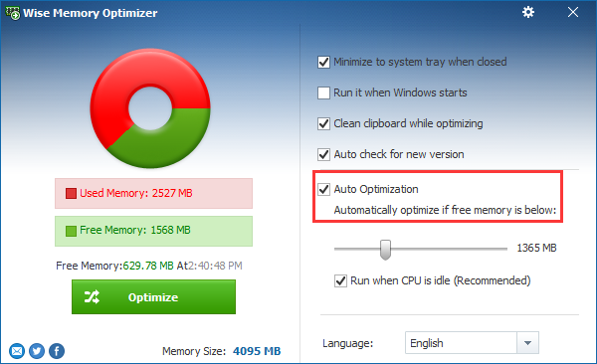Click the email contact icon
This screenshot has width=597, height=364.
pyautogui.click(x=17, y=351)
